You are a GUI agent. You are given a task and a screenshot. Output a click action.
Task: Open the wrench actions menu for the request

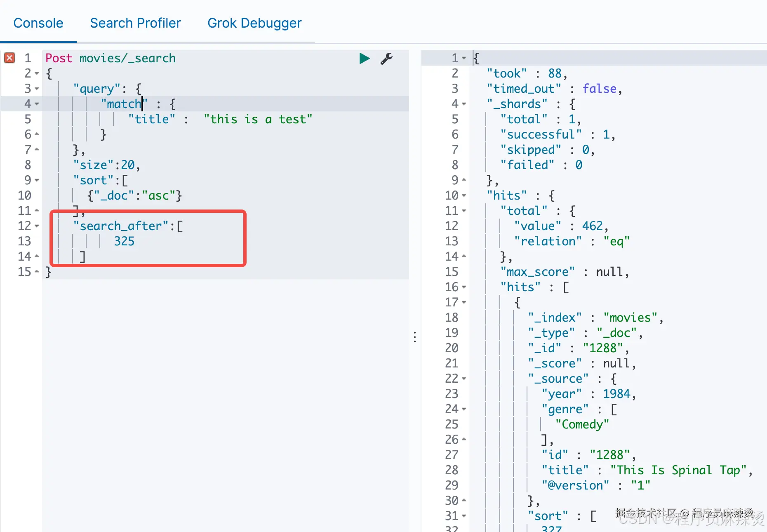tap(386, 59)
